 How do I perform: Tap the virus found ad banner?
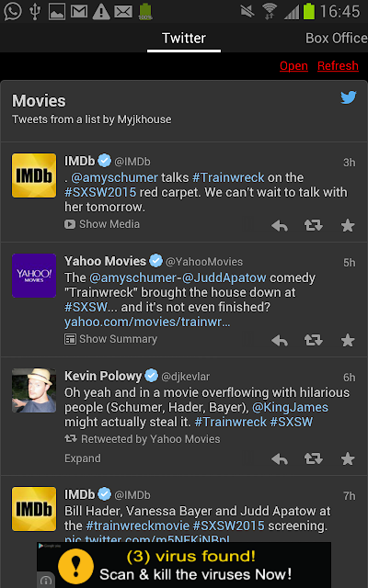(x=184, y=565)
